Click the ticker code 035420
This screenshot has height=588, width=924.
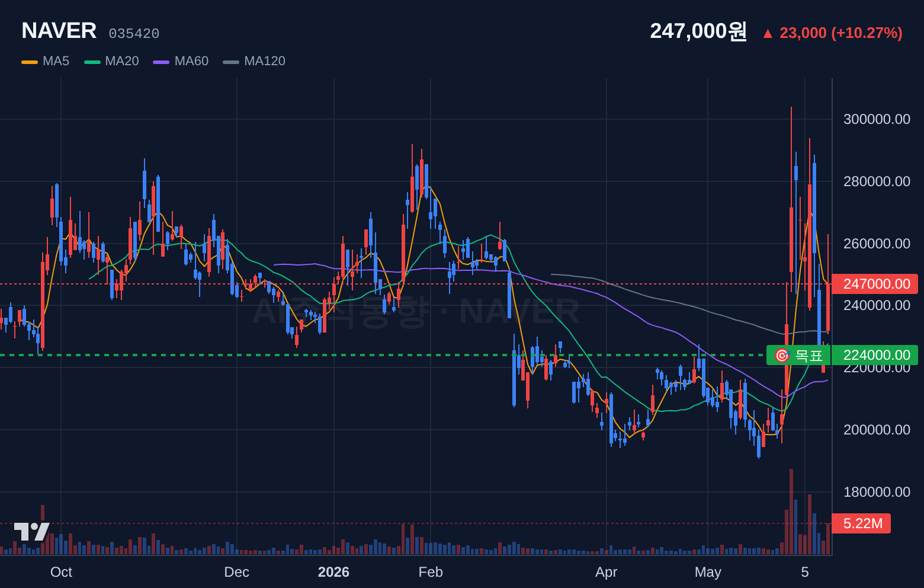134,34
